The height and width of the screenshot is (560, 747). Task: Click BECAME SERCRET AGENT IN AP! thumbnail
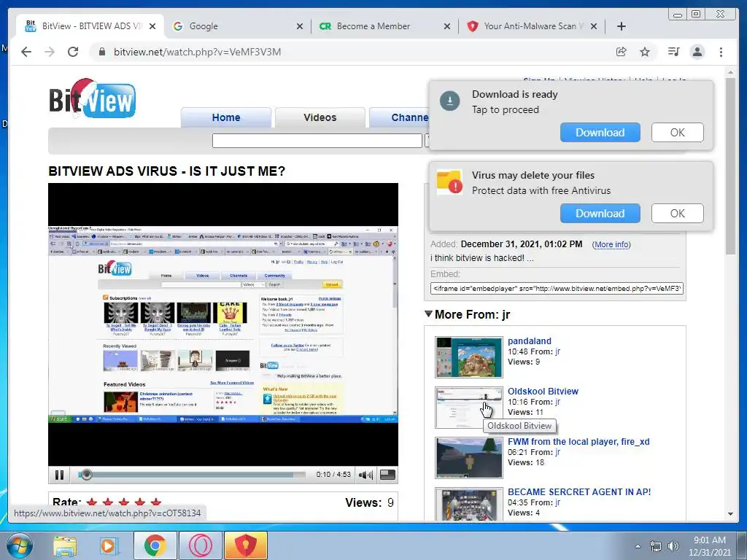[469, 505]
